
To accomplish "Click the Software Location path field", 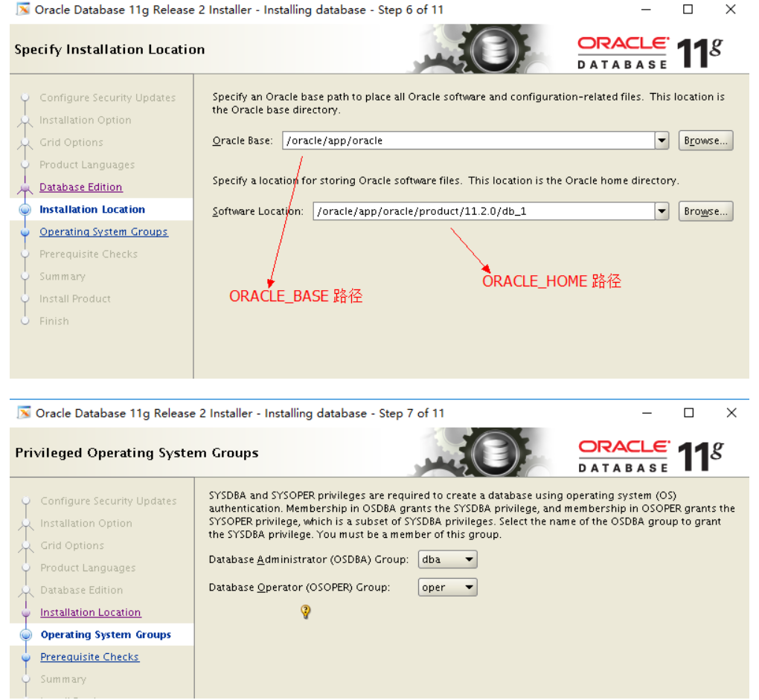I will click(484, 211).
